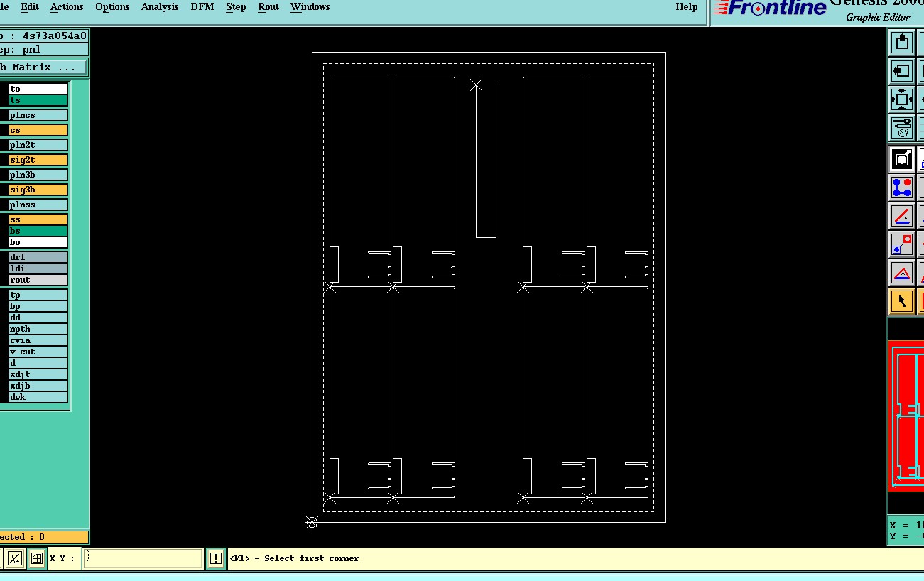Toggle visibility box beside 'drl' layer
The image size is (924, 581).
[4, 257]
